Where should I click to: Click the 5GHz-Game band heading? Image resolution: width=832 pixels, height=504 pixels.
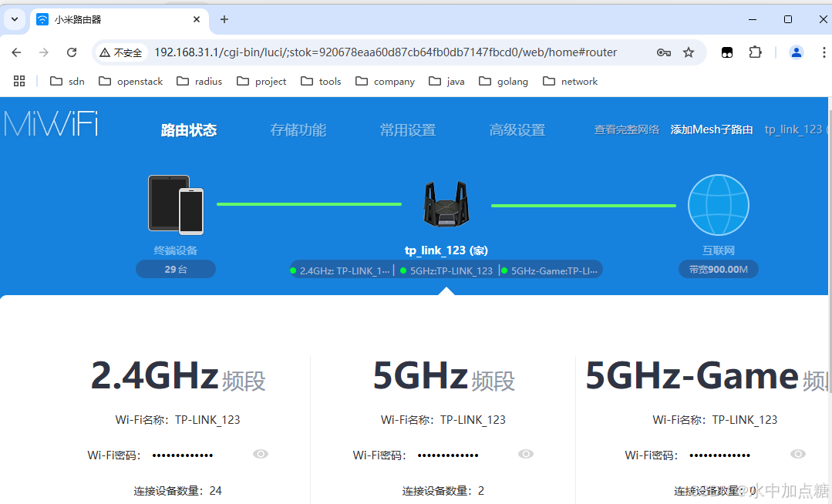tap(706, 376)
